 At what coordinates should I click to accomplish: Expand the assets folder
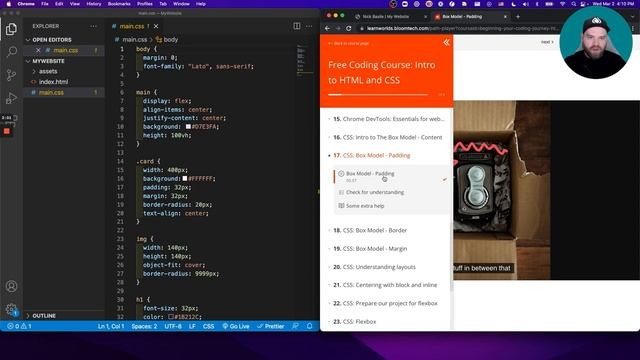(x=48, y=71)
